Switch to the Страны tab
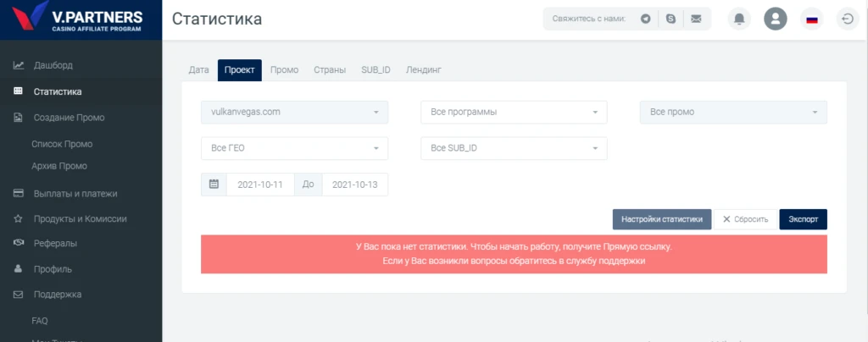The width and height of the screenshot is (868, 342). (x=330, y=70)
